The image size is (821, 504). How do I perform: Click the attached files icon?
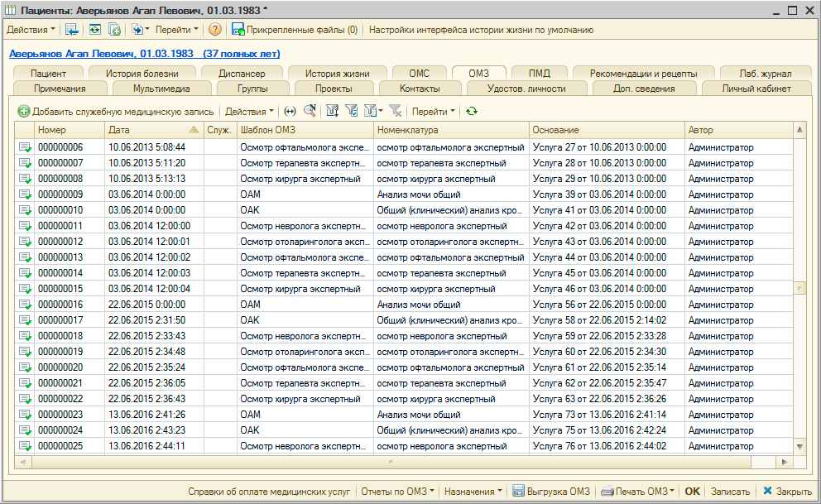click(x=238, y=30)
